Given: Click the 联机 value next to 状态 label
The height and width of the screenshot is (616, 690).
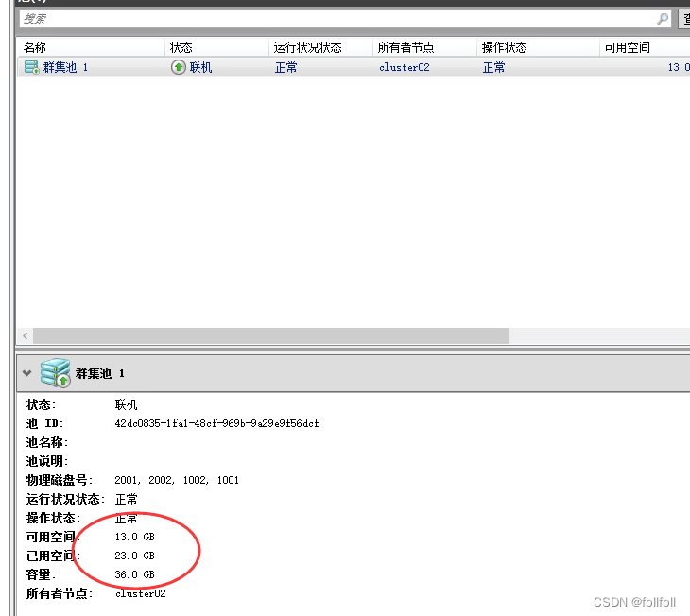Looking at the screenshot, I should tap(127, 404).
